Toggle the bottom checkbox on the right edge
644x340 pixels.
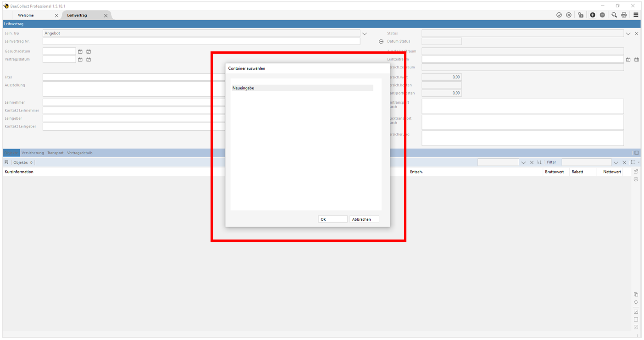point(636,327)
